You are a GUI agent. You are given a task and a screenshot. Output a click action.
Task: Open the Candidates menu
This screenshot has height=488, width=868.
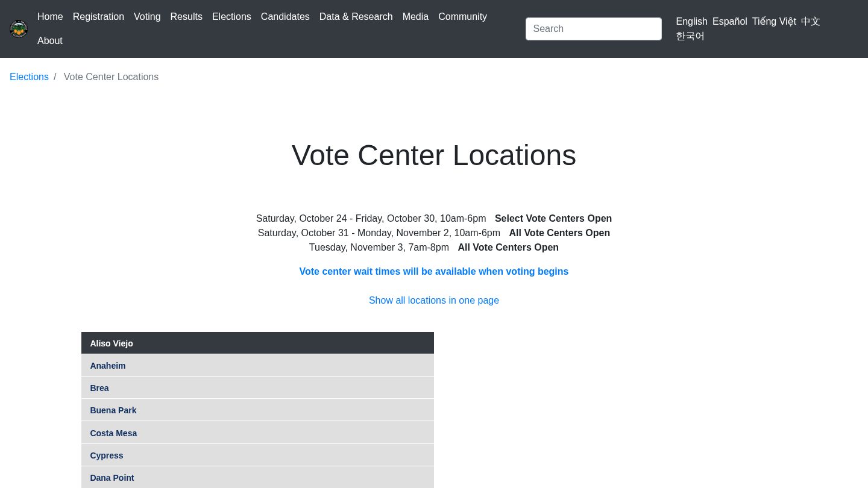coord(285,17)
